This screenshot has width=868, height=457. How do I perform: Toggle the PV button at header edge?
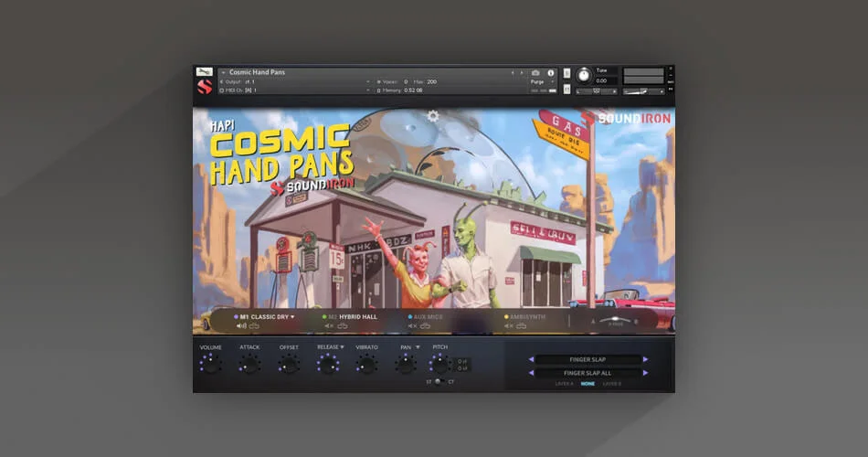(671, 89)
